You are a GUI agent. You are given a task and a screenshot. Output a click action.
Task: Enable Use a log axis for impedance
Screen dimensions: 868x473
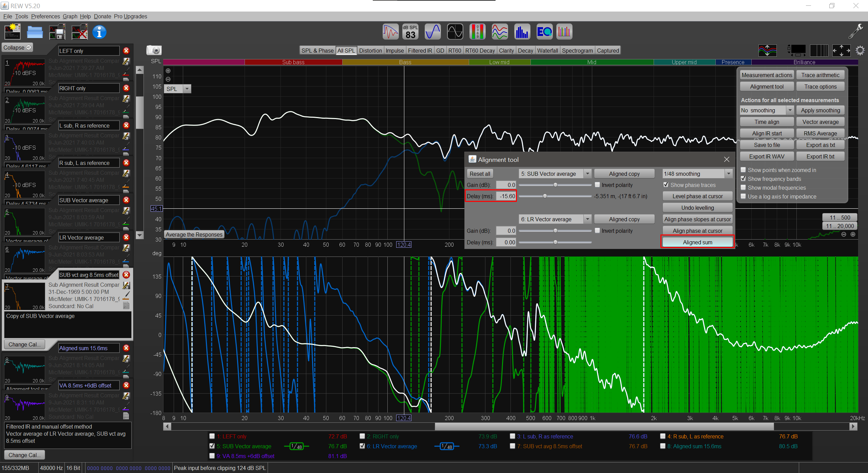point(743,196)
